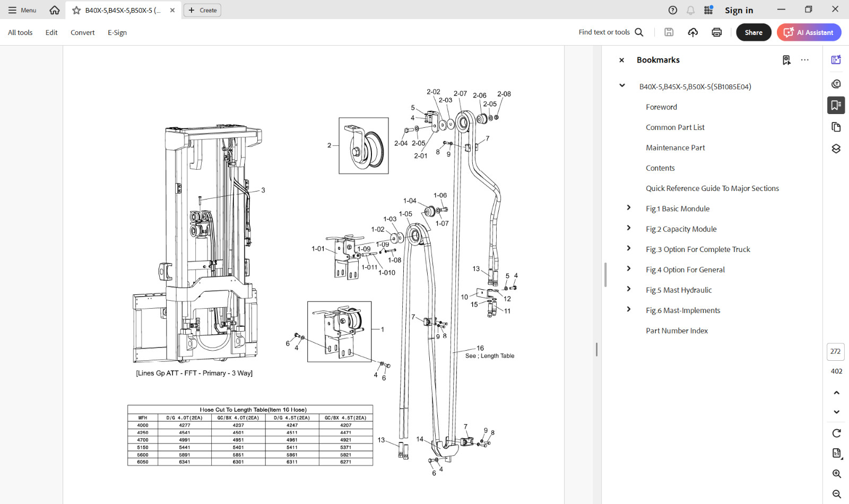Image resolution: width=849 pixels, height=504 pixels.
Task: Open Quick Reference Guide To Major Sections
Action: point(712,188)
